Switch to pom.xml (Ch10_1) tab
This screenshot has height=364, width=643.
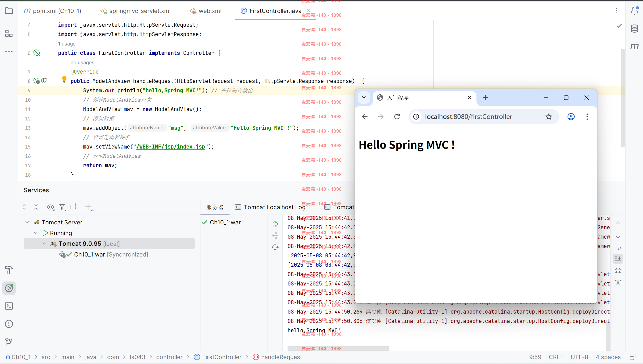[x=52, y=11]
